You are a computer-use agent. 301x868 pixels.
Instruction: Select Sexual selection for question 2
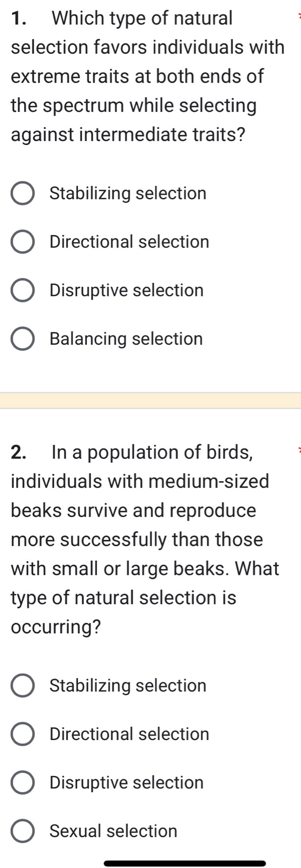[x=23, y=830]
